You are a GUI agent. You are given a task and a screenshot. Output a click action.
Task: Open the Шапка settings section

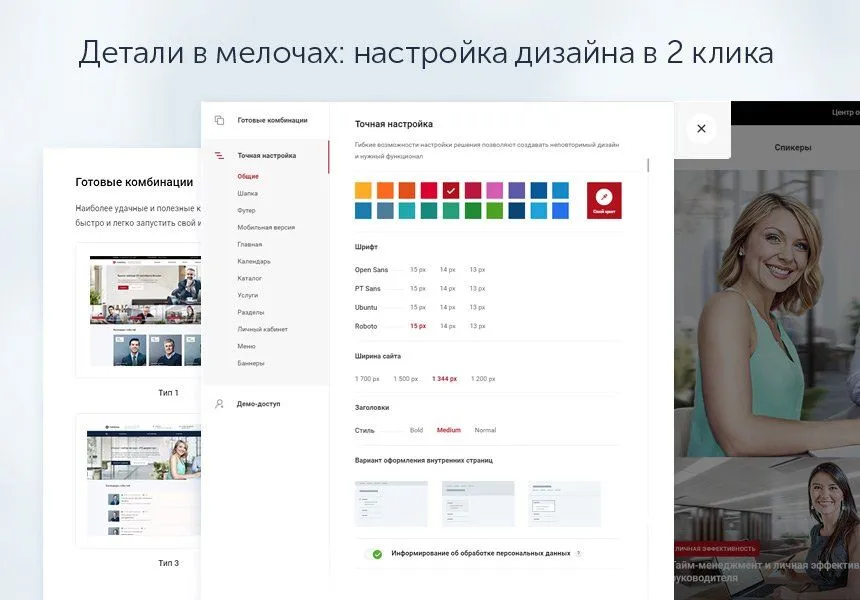(x=247, y=193)
